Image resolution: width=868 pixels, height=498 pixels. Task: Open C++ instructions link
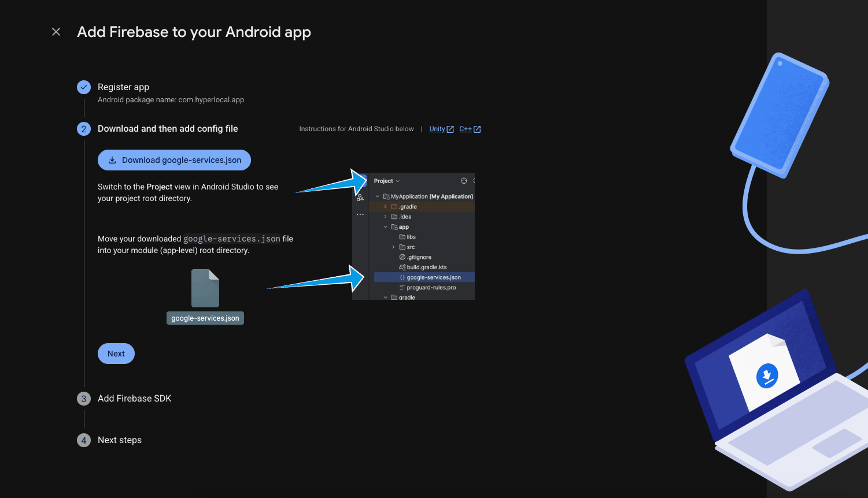pyautogui.click(x=466, y=129)
